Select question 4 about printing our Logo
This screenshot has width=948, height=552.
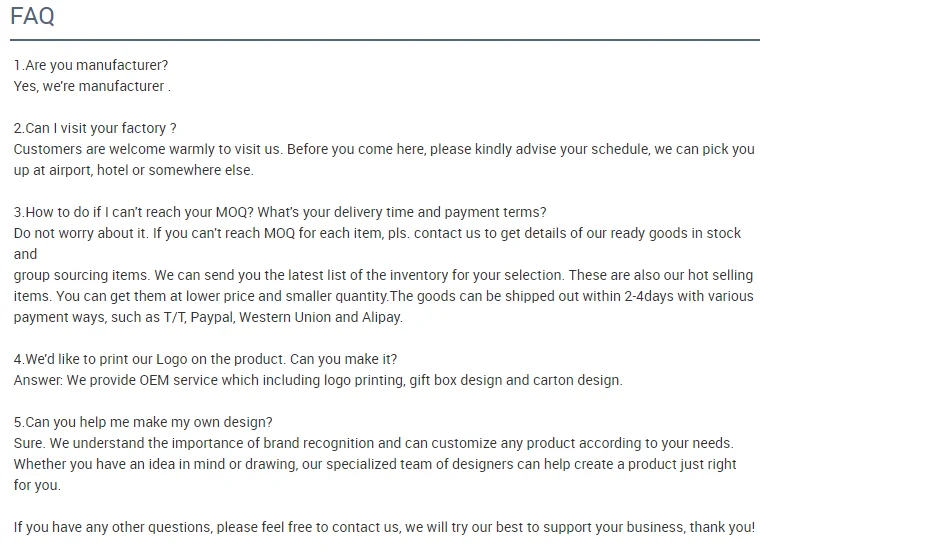click(x=205, y=359)
